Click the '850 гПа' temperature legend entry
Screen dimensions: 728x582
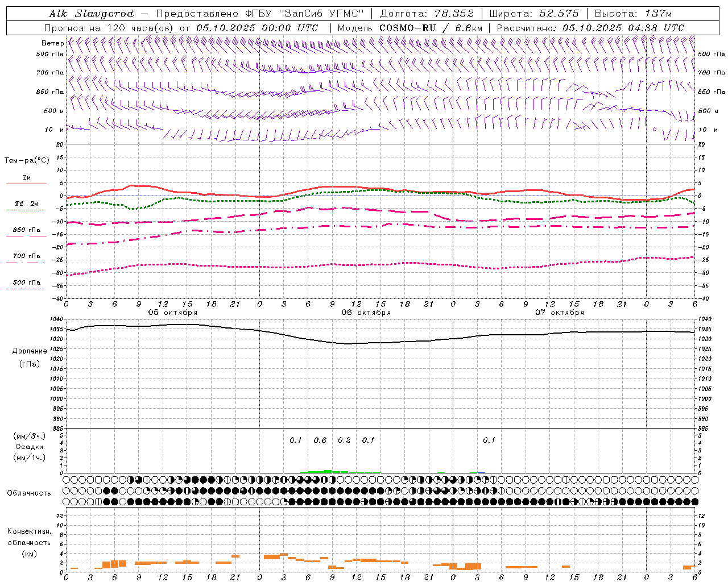click(x=27, y=230)
